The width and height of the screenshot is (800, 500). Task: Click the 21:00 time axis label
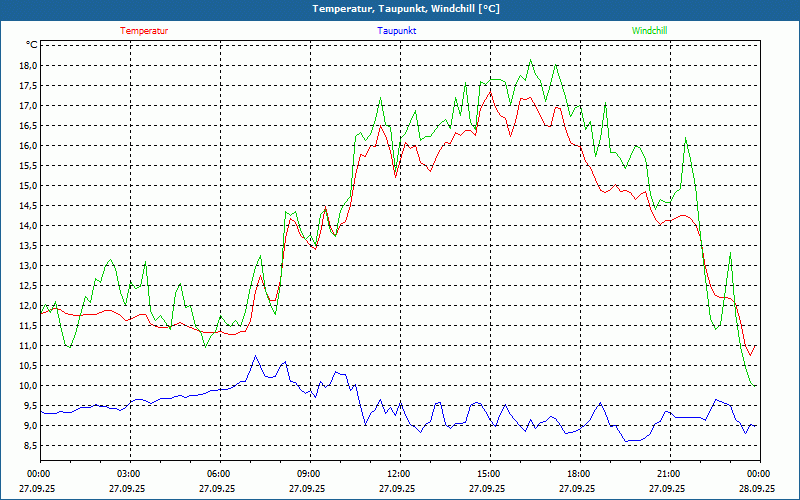[668, 474]
